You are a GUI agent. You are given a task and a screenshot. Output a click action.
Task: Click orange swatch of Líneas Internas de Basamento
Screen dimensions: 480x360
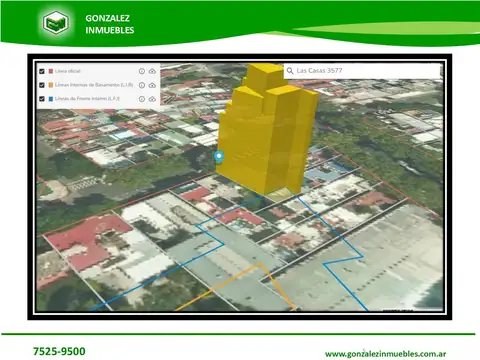pos(51,85)
